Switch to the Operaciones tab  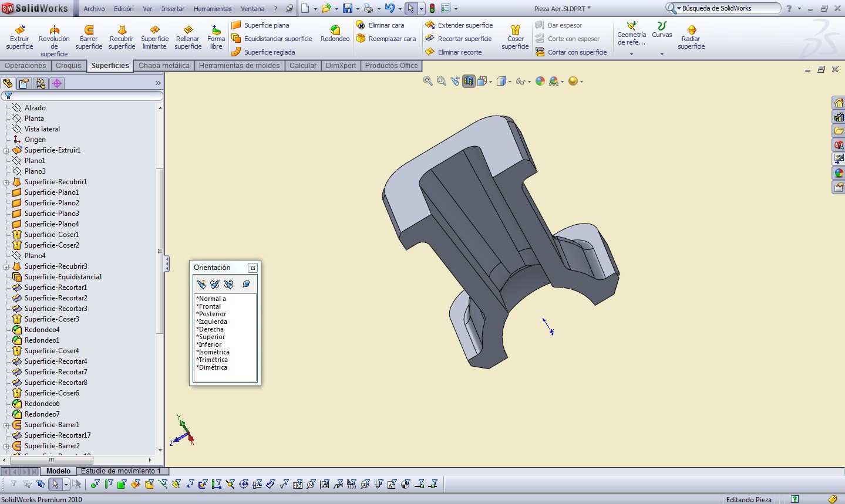pyautogui.click(x=25, y=66)
